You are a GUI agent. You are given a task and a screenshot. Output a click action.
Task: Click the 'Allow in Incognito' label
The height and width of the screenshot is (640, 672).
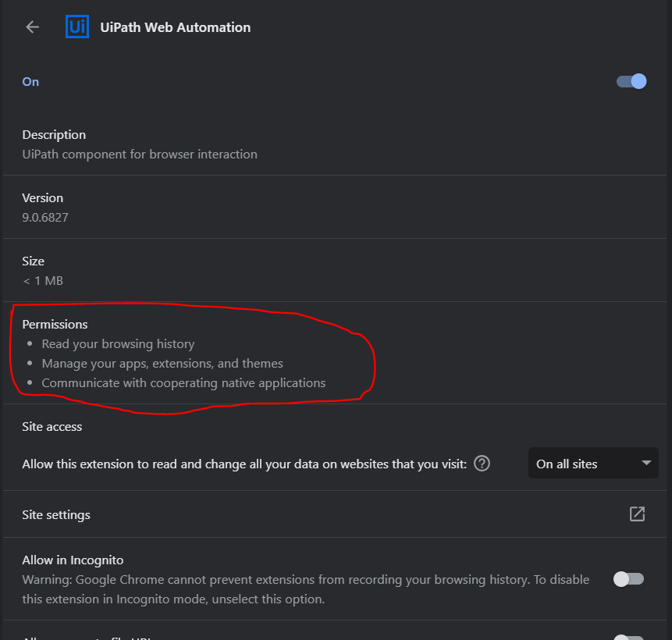point(73,560)
